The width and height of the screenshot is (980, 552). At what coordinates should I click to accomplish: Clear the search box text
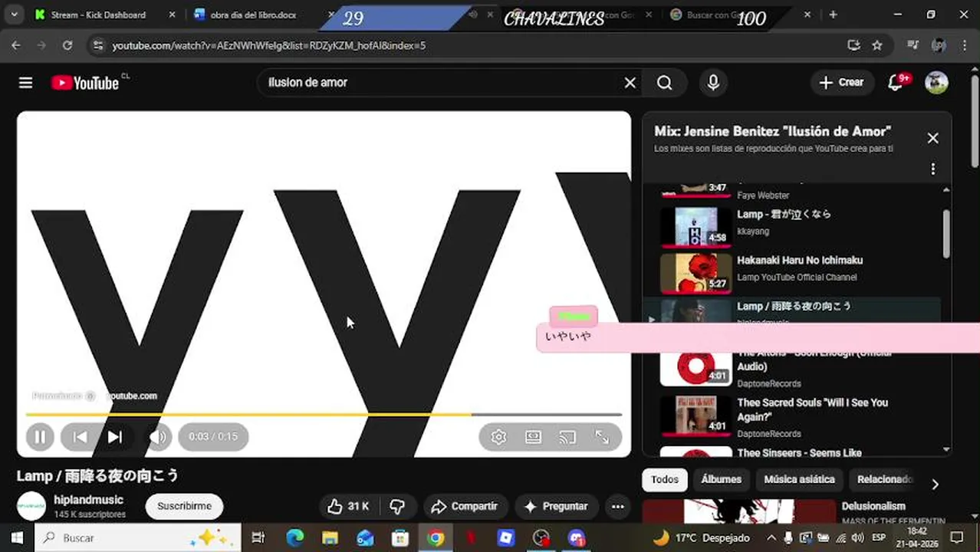630,83
